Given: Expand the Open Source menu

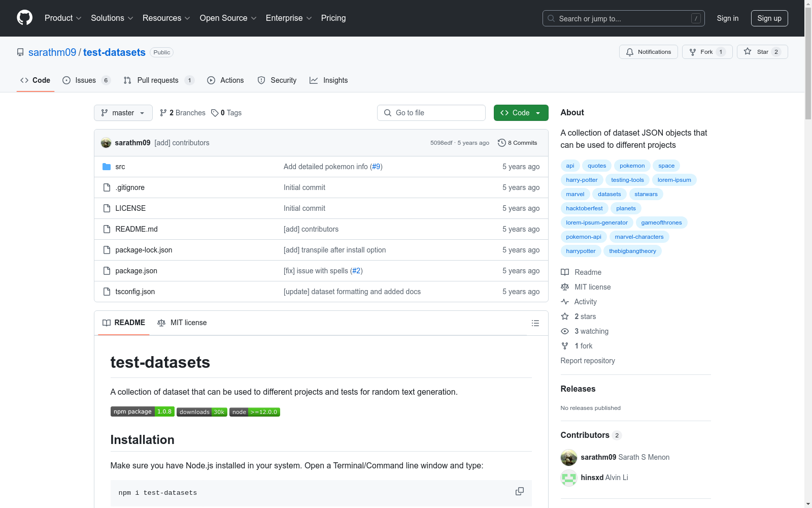Looking at the screenshot, I should (x=228, y=18).
